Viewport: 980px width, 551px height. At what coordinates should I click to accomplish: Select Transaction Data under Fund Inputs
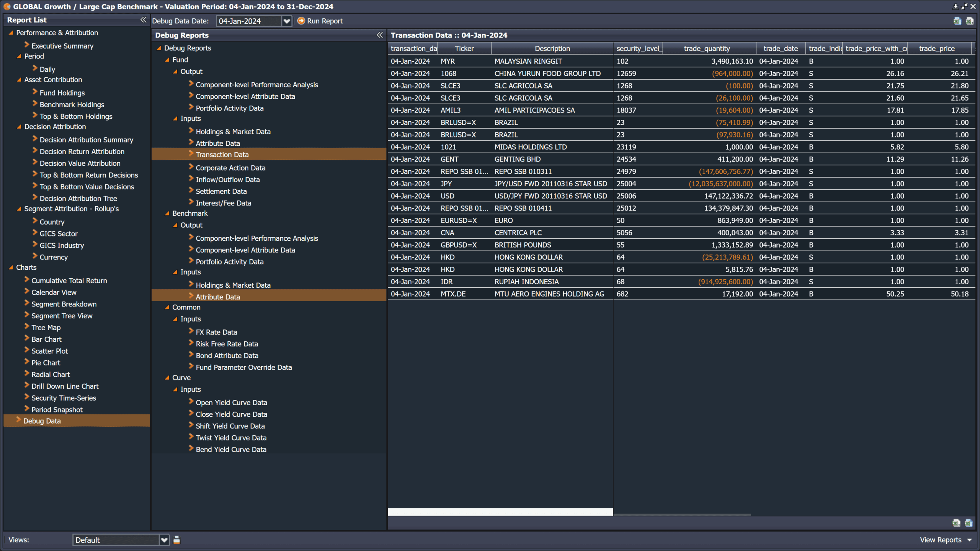[x=269, y=155]
